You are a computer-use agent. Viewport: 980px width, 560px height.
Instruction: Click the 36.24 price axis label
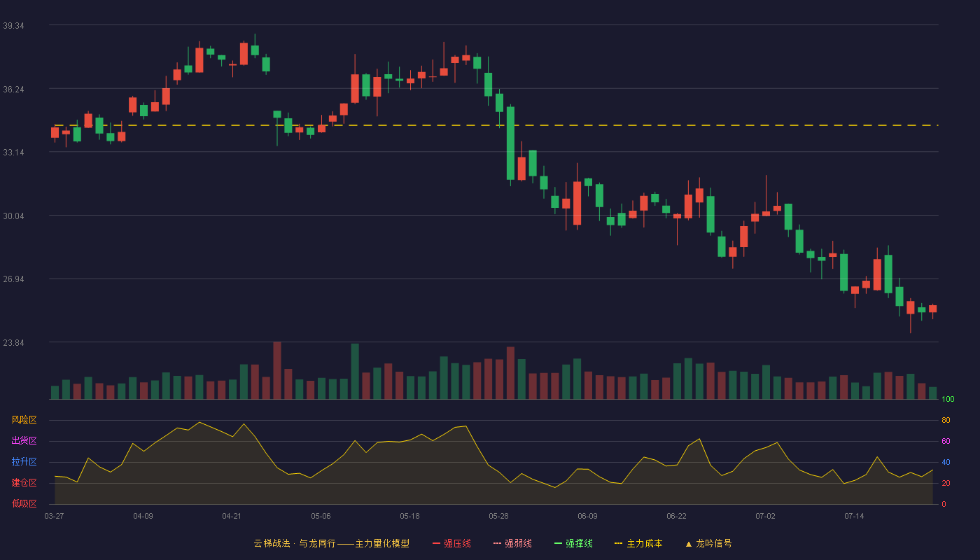pyautogui.click(x=13, y=89)
